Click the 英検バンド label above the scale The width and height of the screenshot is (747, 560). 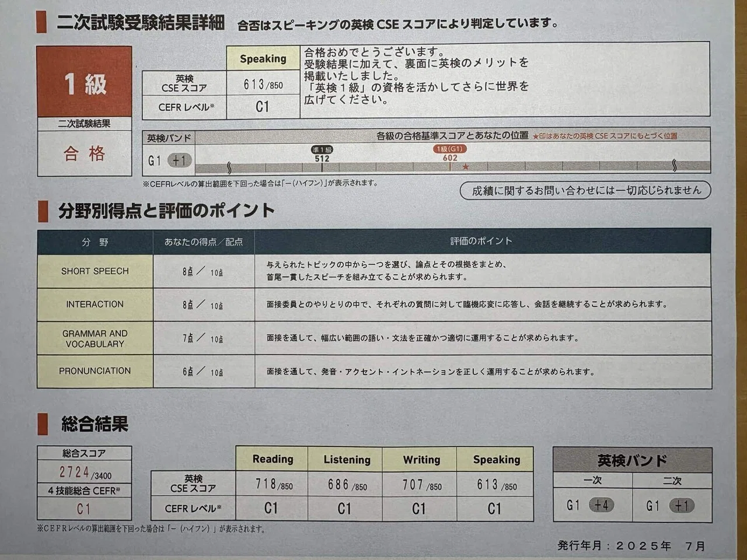point(169,138)
